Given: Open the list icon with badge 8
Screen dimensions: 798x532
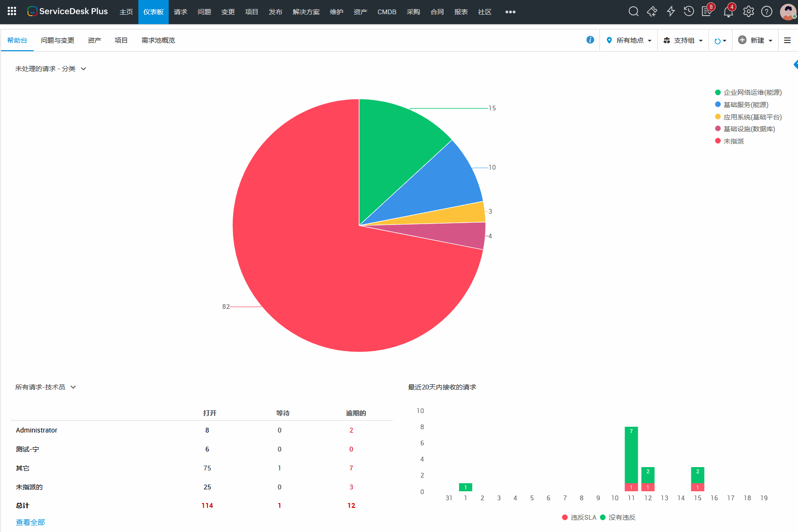Looking at the screenshot, I should point(707,10).
